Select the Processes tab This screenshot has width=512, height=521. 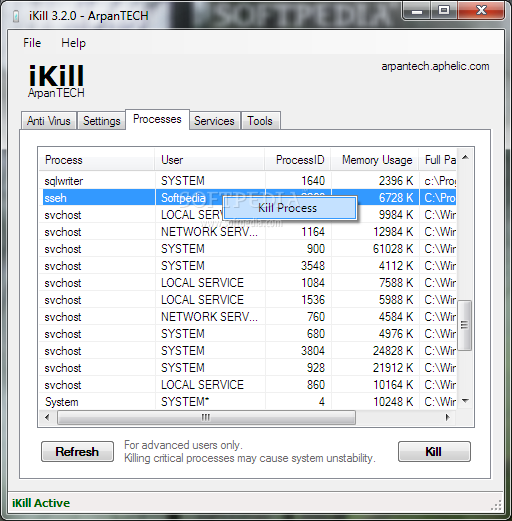[157, 119]
